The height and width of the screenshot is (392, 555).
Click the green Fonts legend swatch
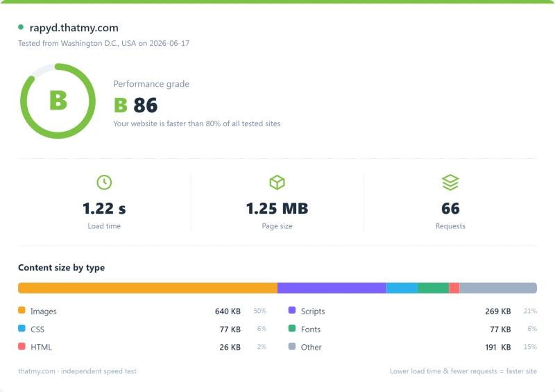tap(292, 328)
